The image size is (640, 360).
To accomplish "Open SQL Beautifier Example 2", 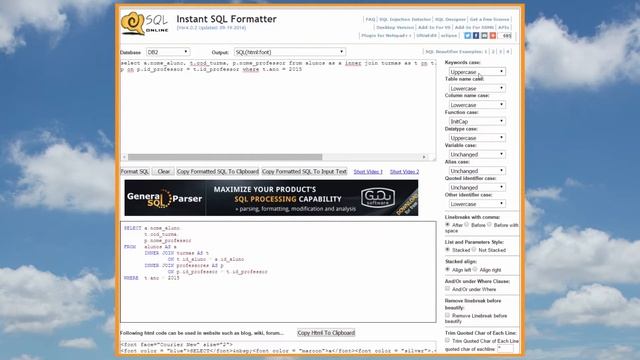I will coord(493,52).
